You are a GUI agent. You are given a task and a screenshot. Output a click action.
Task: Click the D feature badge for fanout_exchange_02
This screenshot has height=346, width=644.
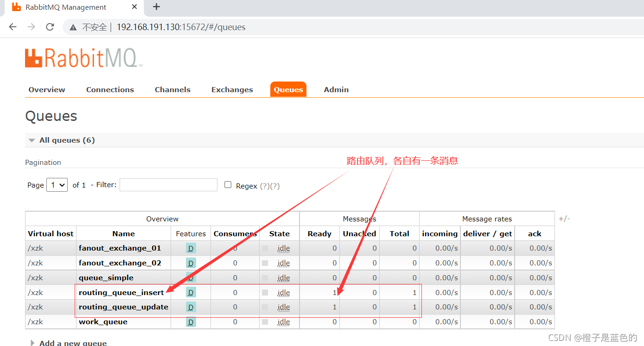click(191, 263)
